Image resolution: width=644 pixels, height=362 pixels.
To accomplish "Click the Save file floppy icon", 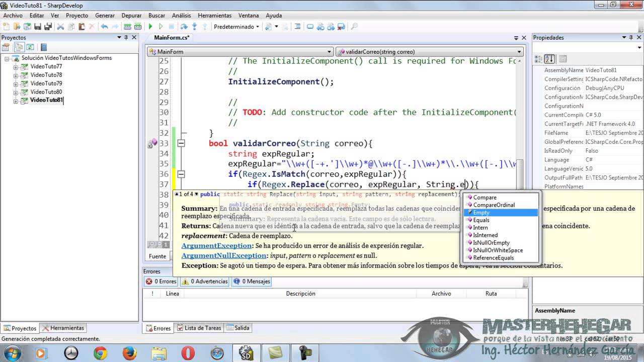I will pyautogui.click(x=38, y=27).
